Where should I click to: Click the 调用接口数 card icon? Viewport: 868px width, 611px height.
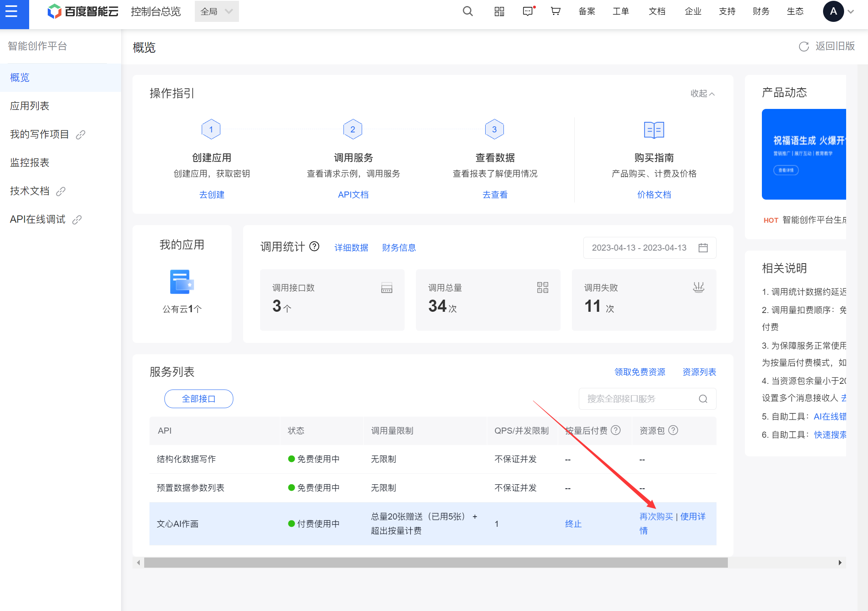coord(386,288)
